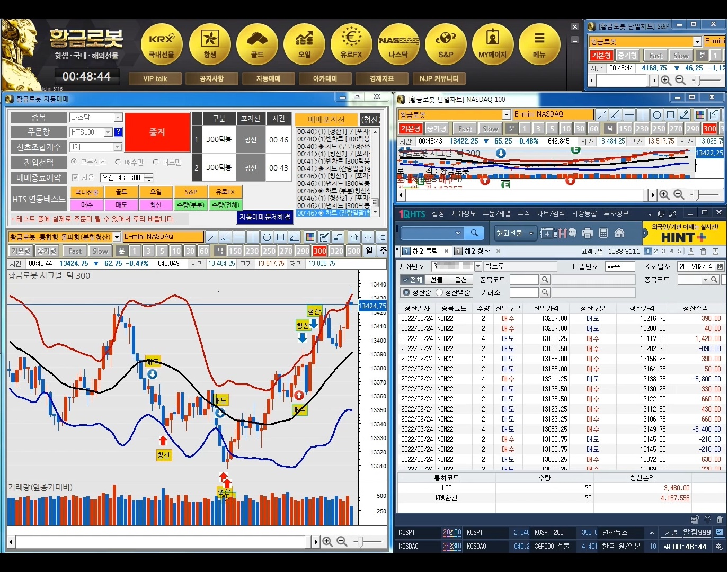
Task: Toggle the 옵션 filter button
Action: pos(461,280)
